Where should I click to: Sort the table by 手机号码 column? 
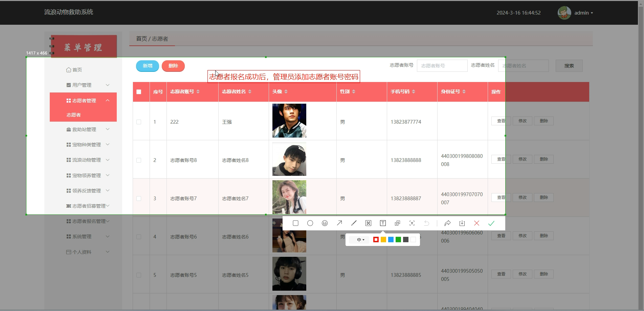[414, 91]
